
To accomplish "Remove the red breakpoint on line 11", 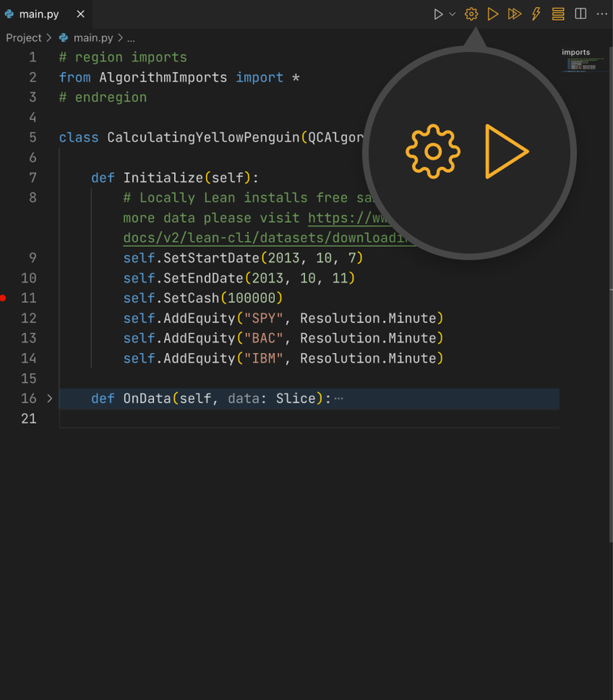I will [x=4, y=298].
